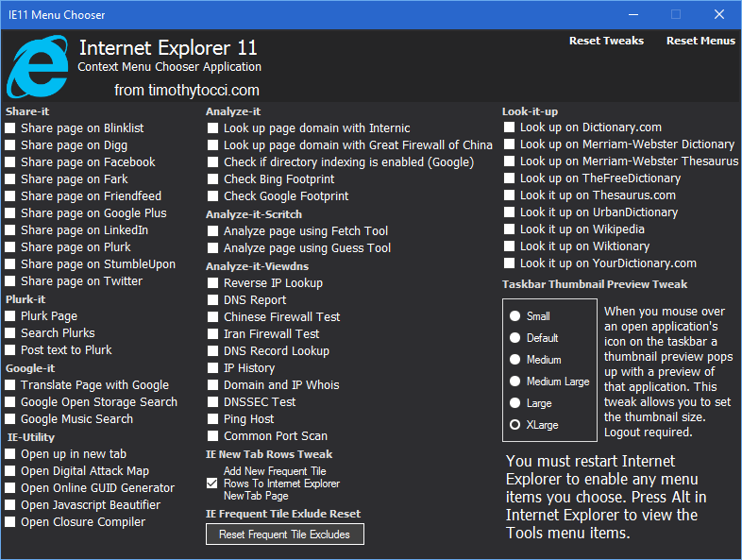Select XLarge thumbnail size radio
This screenshot has width=742, height=560.
tap(514, 425)
